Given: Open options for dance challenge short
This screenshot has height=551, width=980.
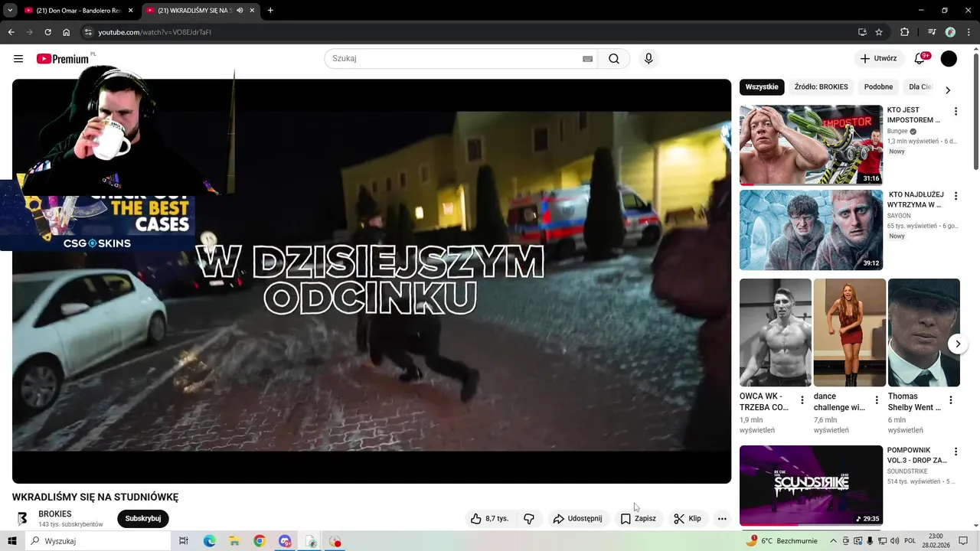Looking at the screenshot, I should coord(877,400).
